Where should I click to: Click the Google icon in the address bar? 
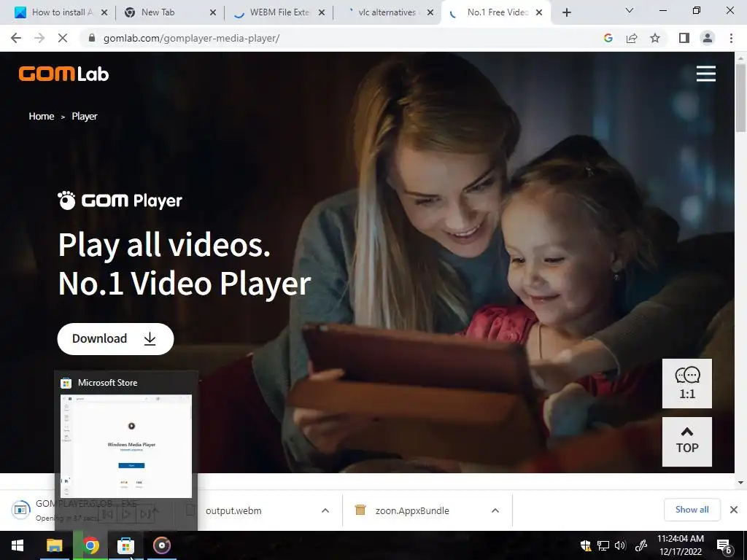608,38
